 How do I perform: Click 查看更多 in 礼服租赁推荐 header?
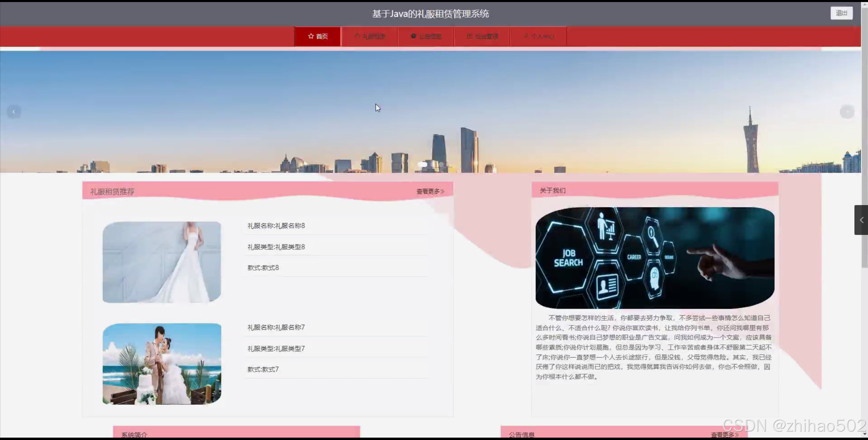[x=428, y=192]
